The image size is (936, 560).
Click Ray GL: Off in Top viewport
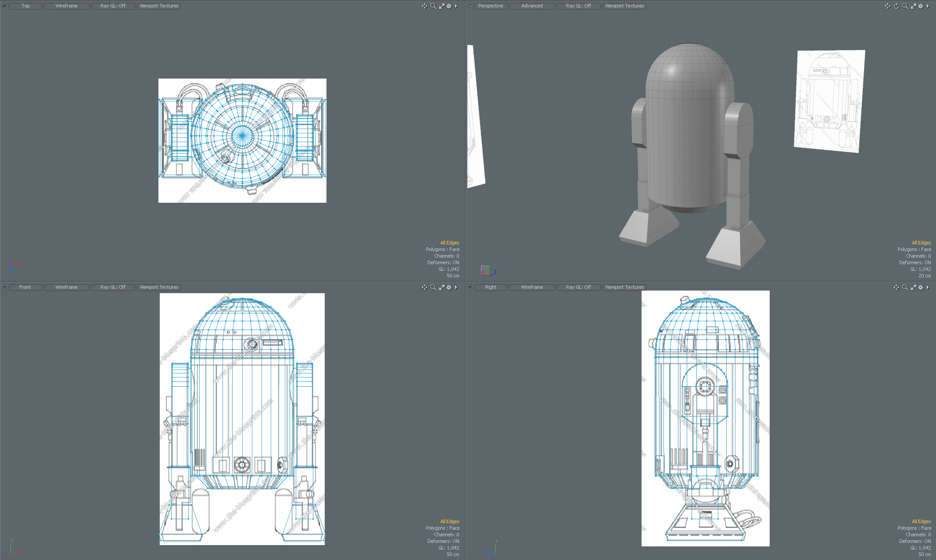coord(113,6)
